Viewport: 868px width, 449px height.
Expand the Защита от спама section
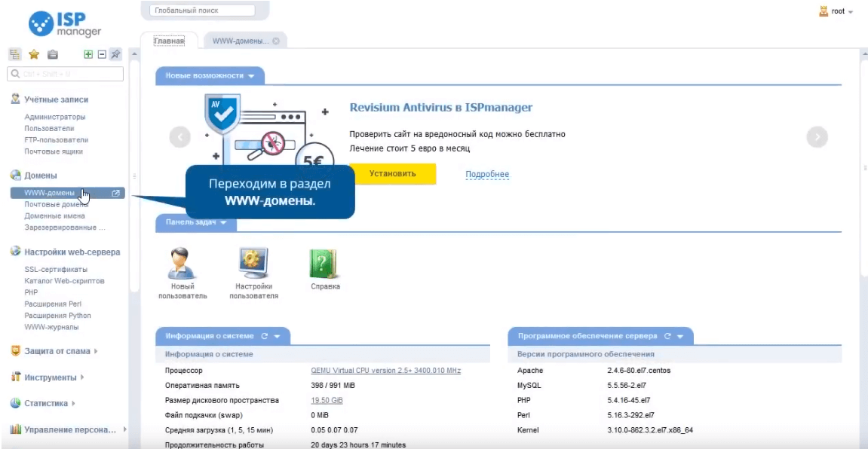97,351
